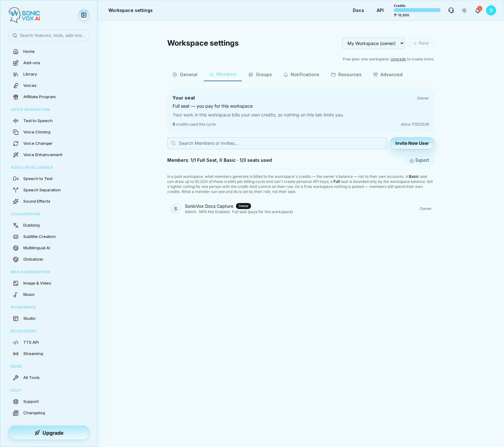Open the Docs link in header
Viewport: 504px width, 447px height.
[x=358, y=10]
